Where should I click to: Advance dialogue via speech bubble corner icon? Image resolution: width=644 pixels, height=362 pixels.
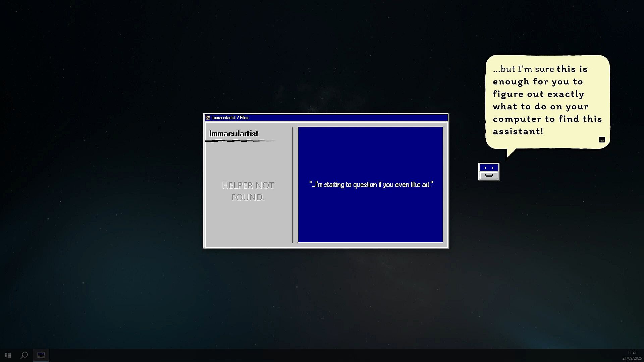click(x=602, y=140)
